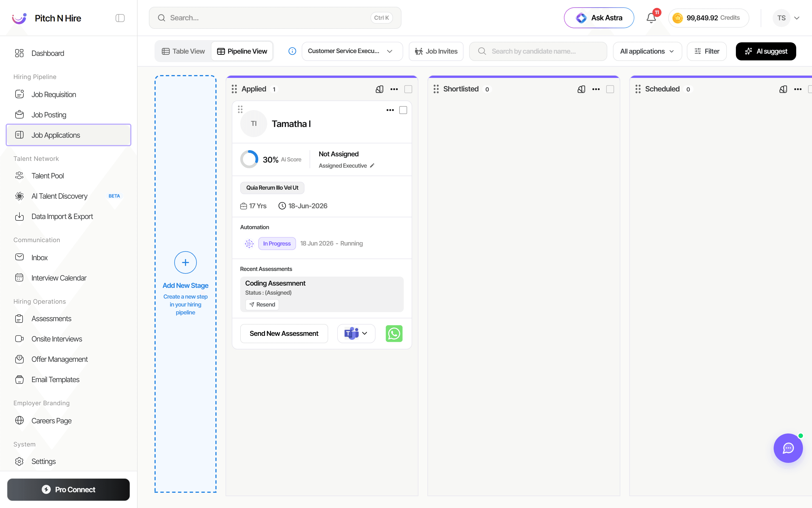
Task: Click the Scheduled column drag handle
Action: (x=638, y=89)
